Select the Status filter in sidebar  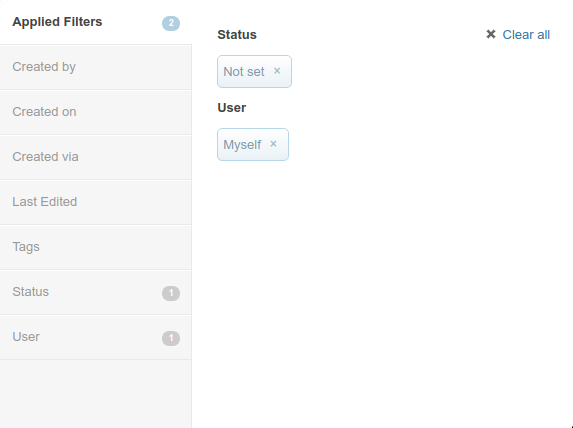tap(96, 292)
